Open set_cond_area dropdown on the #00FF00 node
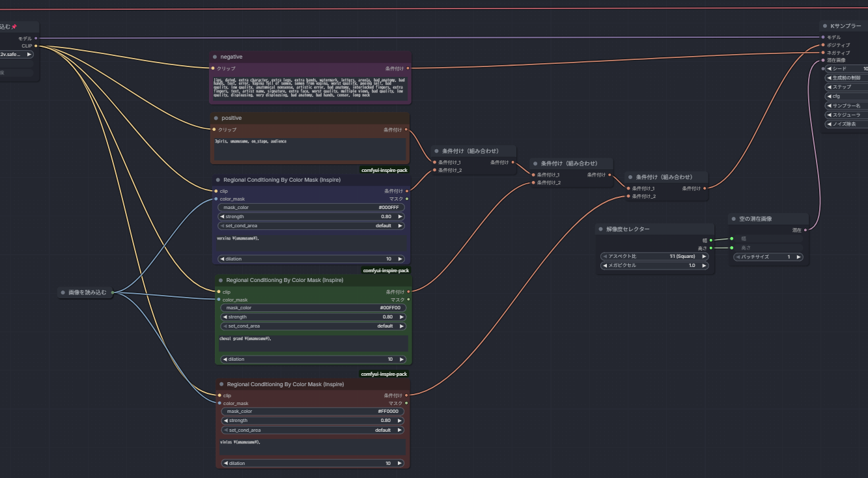Viewport: 868px width, 478px height. point(313,326)
